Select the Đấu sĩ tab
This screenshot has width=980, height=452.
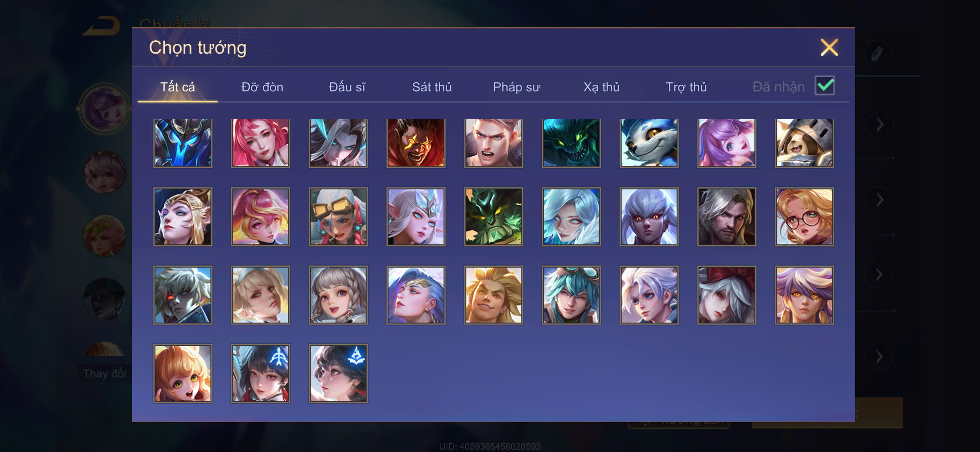point(347,87)
